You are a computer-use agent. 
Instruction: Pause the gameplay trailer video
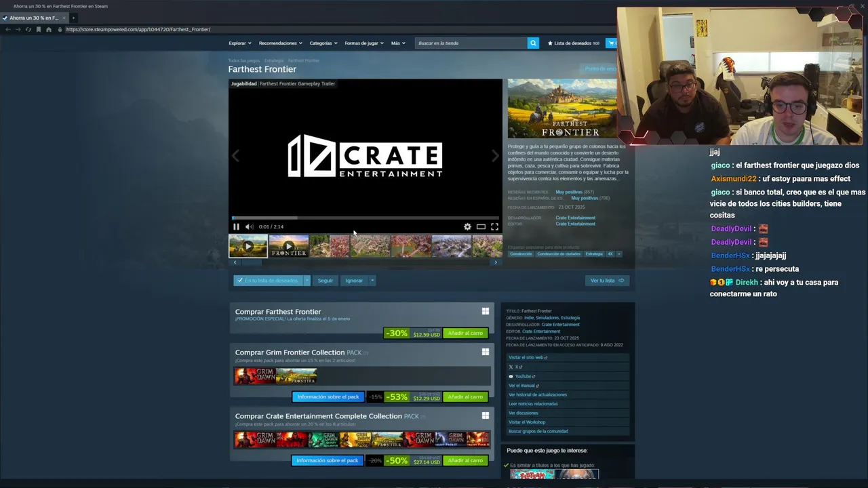236,226
